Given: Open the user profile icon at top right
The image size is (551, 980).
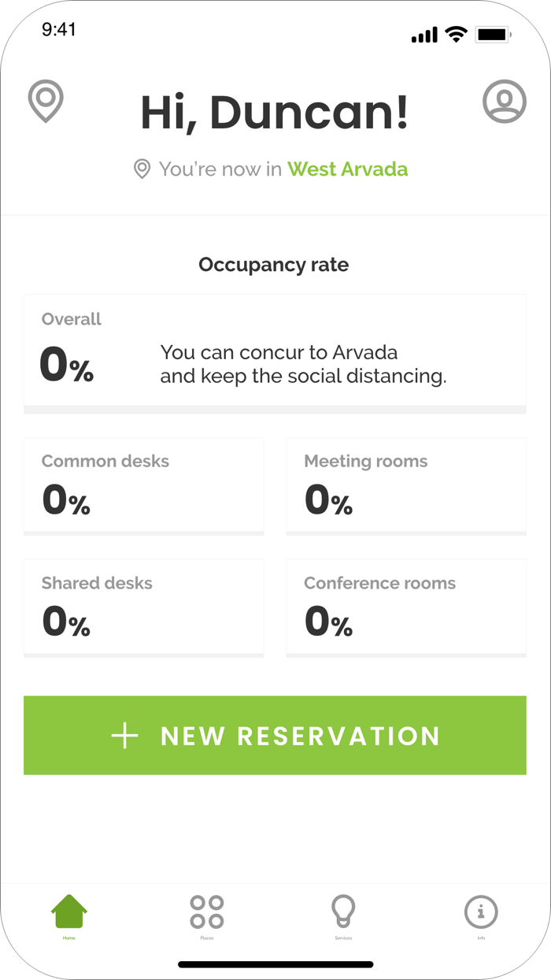Looking at the screenshot, I should coord(505,102).
